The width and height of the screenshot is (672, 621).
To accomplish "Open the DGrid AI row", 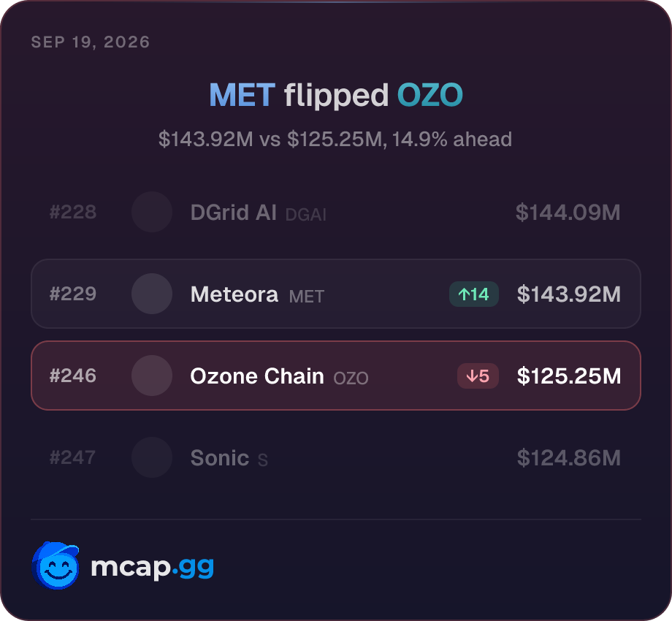I will (x=336, y=212).
